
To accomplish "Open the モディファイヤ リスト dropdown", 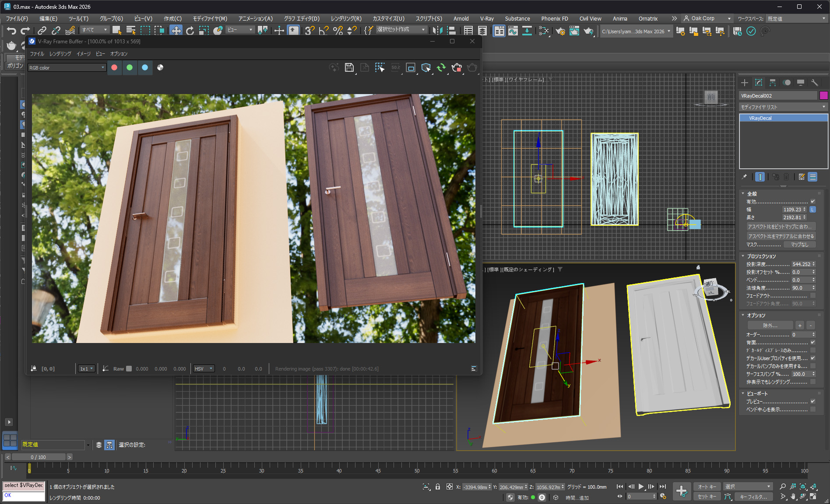I will 782,107.
